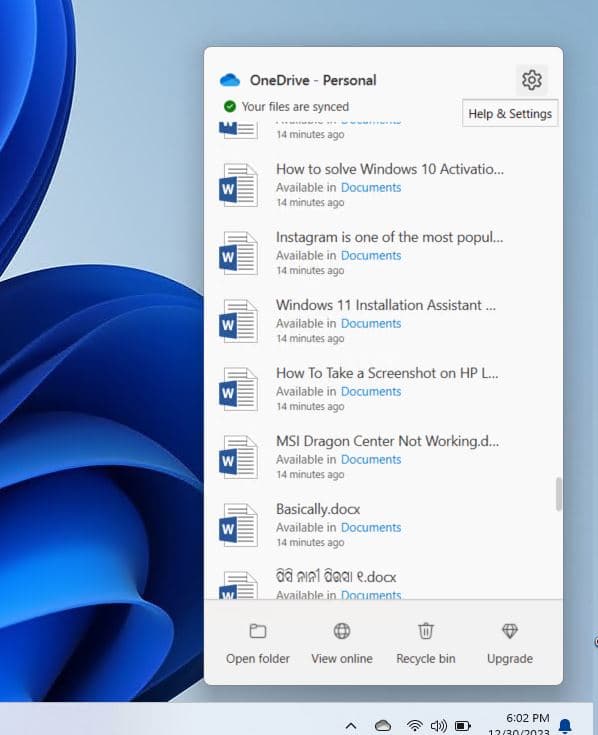Image resolution: width=598 pixels, height=735 pixels.
Task: Open file Windows 11 Installation Assistant ...
Action: click(386, 305)
